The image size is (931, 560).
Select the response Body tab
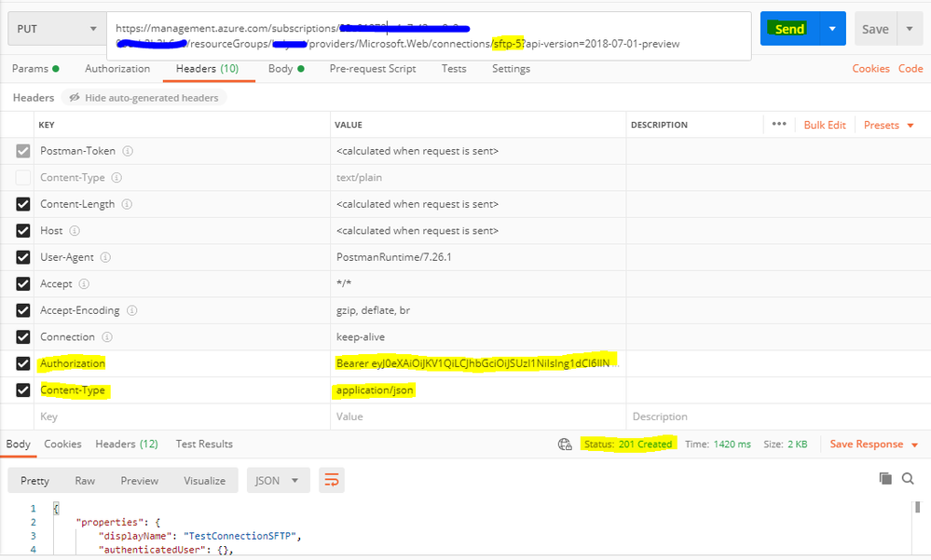(x=19, y=444)
